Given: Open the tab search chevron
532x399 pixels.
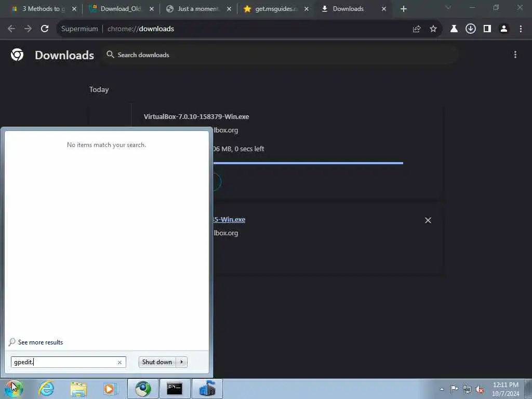Looking at the screenshot, I should click(x=448, y=7).
